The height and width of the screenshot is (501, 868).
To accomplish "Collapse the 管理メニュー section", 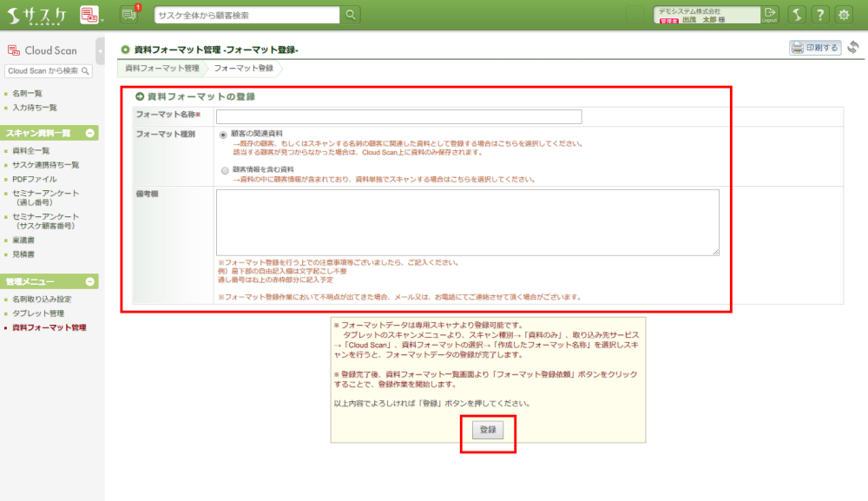I will (89, 281).
